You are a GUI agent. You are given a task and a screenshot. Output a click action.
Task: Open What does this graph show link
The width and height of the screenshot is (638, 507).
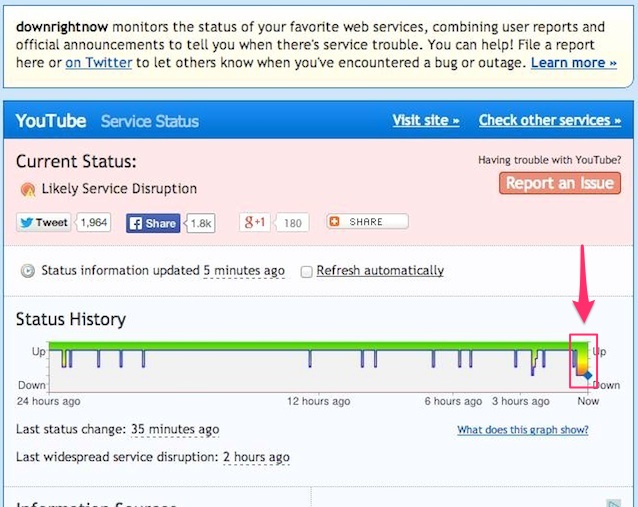(x=523, y=430)
